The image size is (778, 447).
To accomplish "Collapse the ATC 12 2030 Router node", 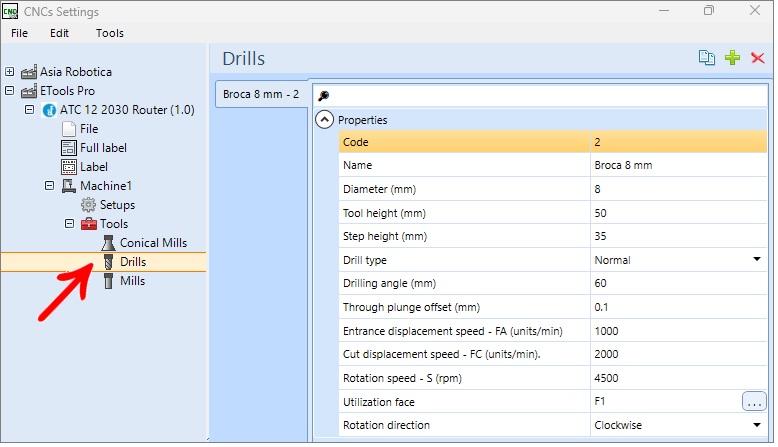I will pos(29,109).
